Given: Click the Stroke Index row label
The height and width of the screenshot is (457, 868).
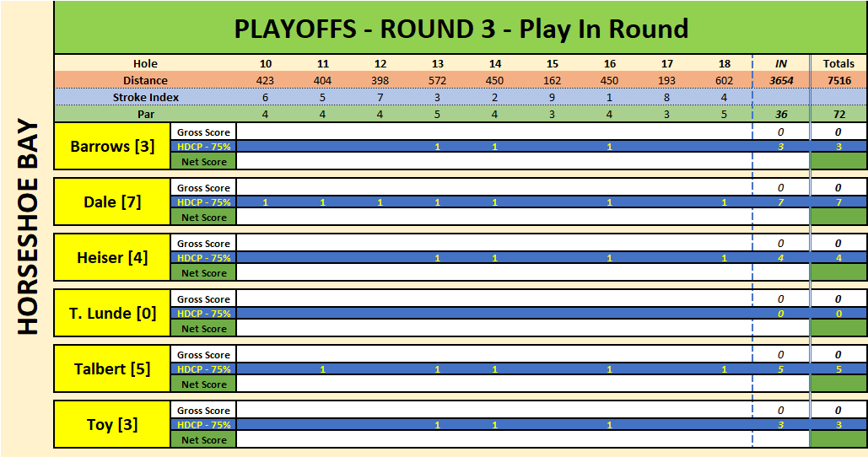Looking at the screenshot, I should (x=145, y=98).
